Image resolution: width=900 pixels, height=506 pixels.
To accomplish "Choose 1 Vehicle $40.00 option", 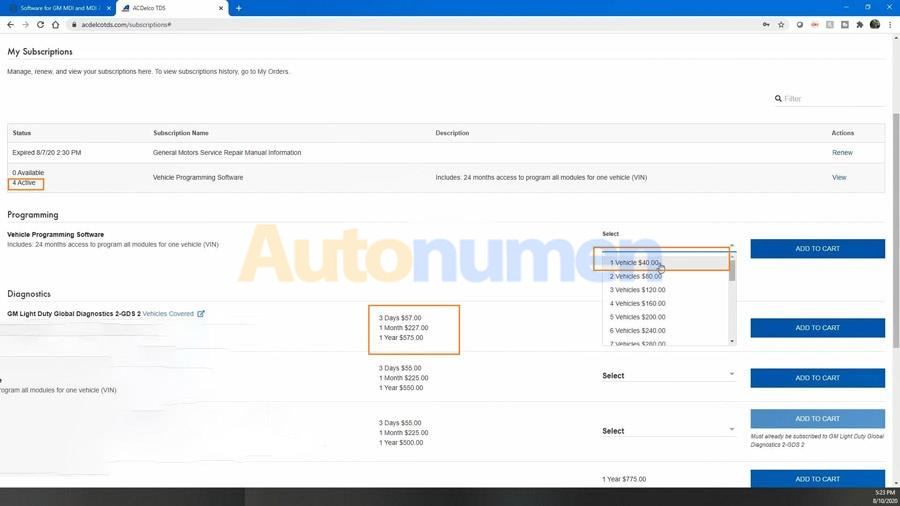I will tap(666, 263).
